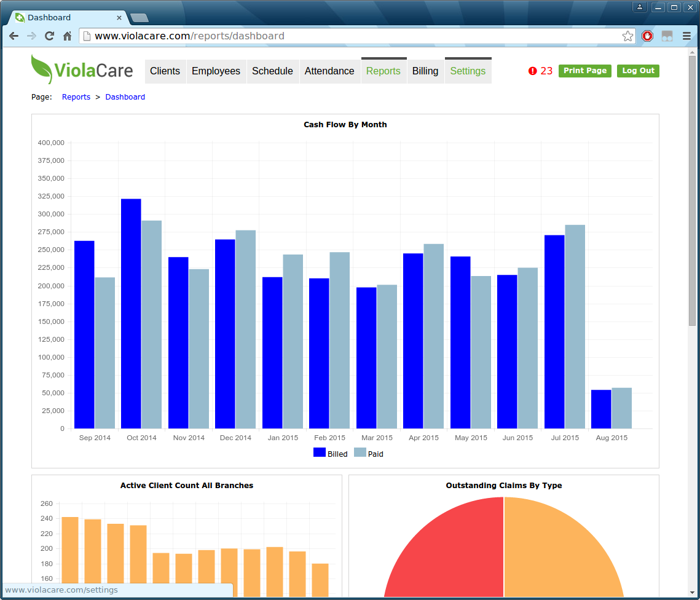The width and height of the screenshot is (700, 600).
Task: Switch to the Billing tab
Action: (425, 71)
